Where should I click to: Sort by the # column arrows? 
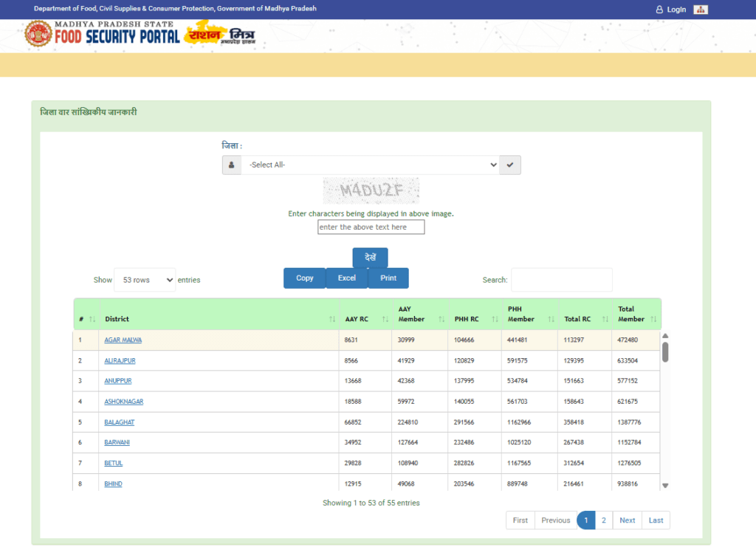[x=92, y=319]
